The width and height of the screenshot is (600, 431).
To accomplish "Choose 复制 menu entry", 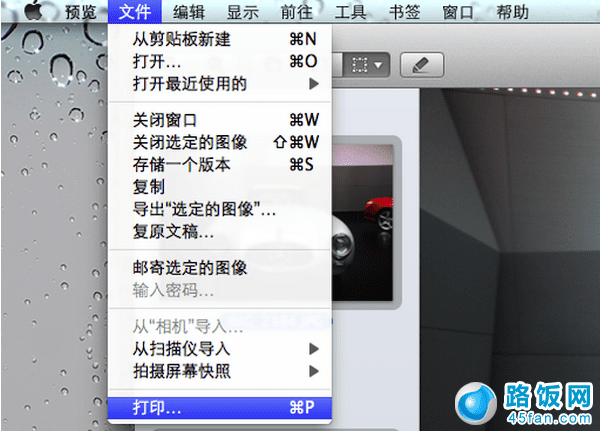I will [x=220, y=187].
